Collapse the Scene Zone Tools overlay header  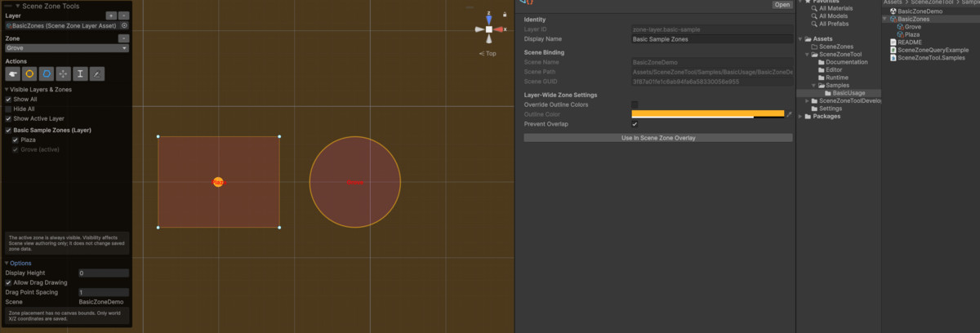[18, 6]
